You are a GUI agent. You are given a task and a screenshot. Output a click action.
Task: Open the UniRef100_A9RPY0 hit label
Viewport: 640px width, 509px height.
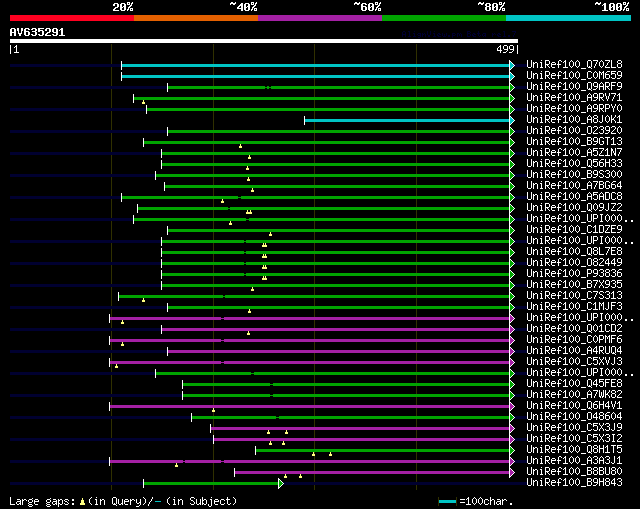574,108
